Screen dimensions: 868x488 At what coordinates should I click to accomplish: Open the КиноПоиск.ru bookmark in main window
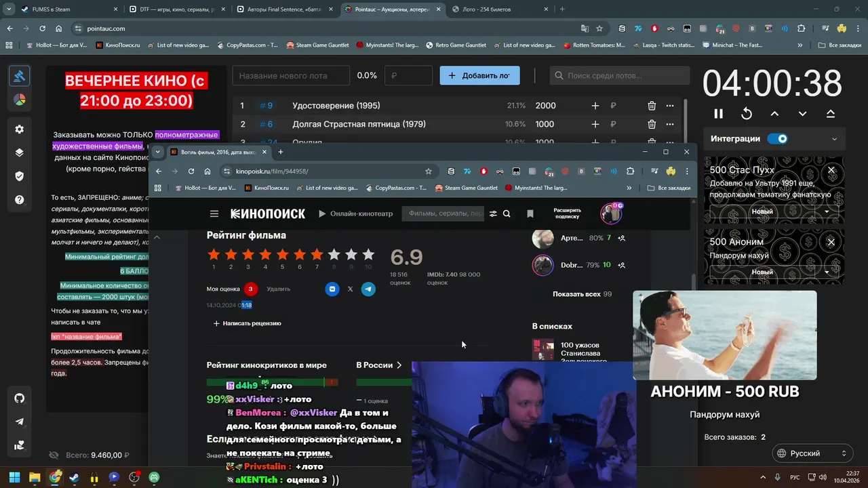click(118, 45)
